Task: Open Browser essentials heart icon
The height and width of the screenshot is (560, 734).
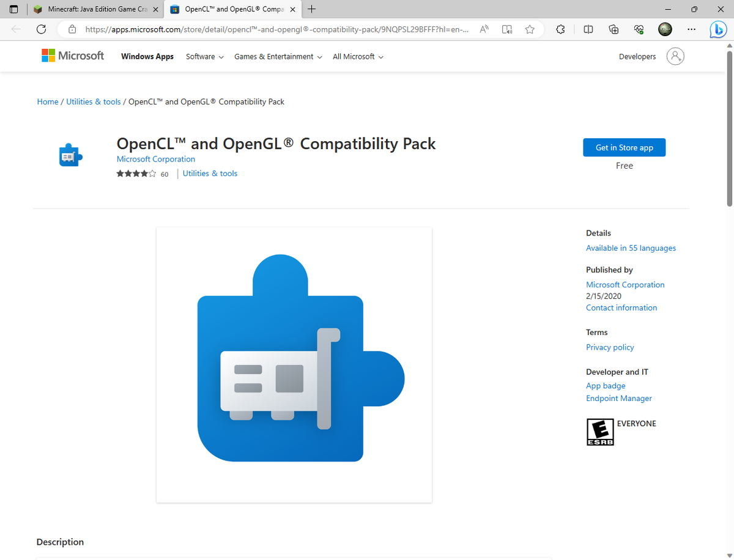Action: click(639, 29)
